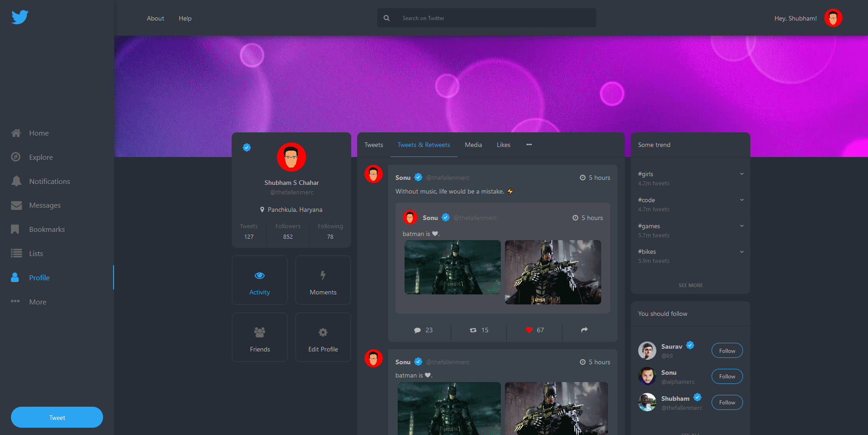Click the location pin next to Panchkula

(262, 210)
